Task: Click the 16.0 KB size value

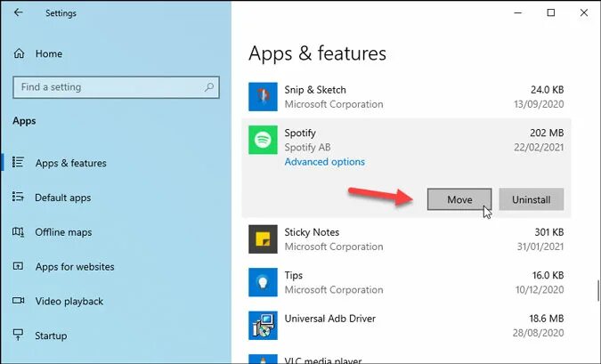Action: click(x=548, y=276)
